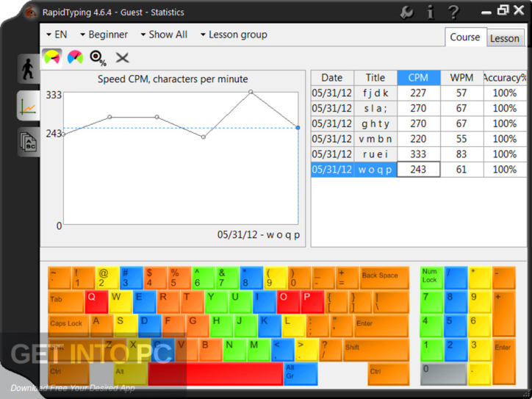Click the 333 CPM table cell

click(x=418, y=154)
